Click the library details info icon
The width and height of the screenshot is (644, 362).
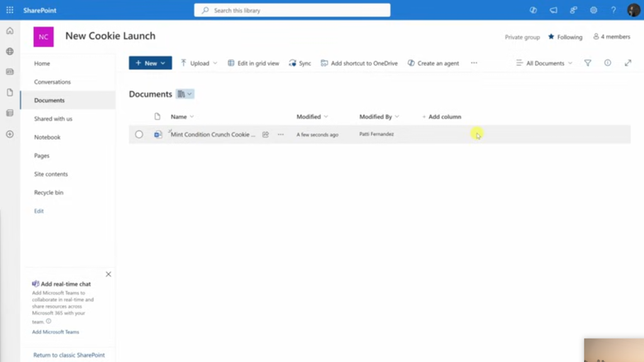click(x=608, y=63)
